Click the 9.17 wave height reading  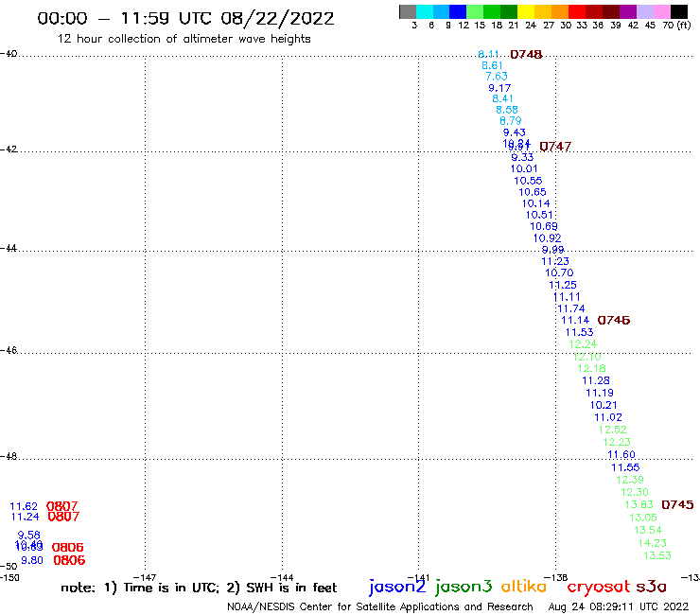click(x=499, y=88)
